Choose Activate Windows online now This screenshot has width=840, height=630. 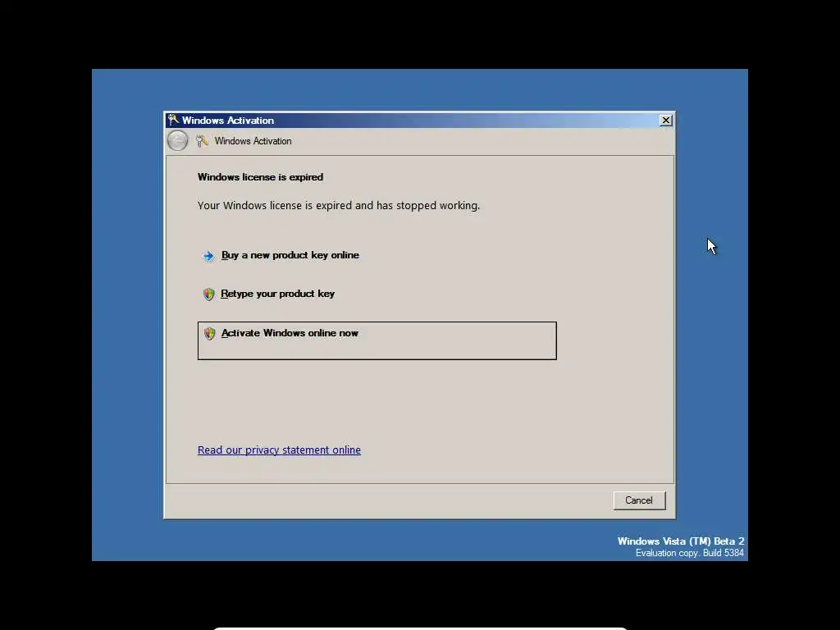[377, 340]
